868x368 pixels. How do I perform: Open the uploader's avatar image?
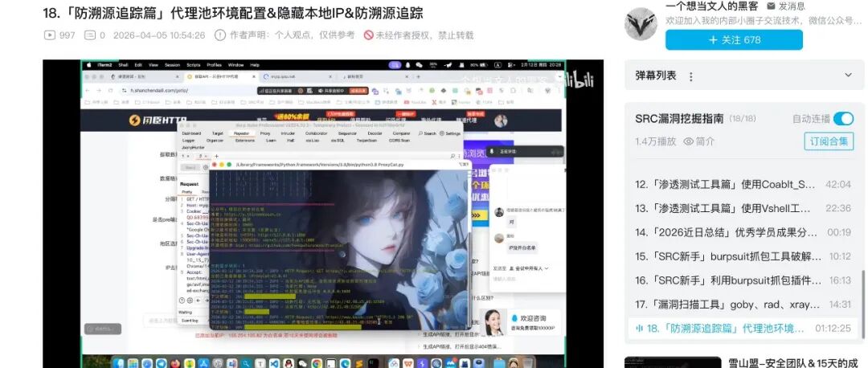pyautogui.click(x=641, y=24)
